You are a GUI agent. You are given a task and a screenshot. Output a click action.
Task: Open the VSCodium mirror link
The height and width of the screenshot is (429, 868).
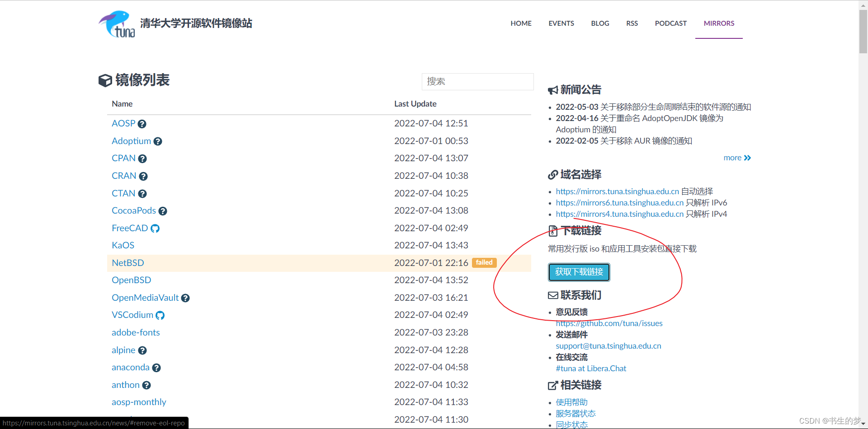click(132, 315)
